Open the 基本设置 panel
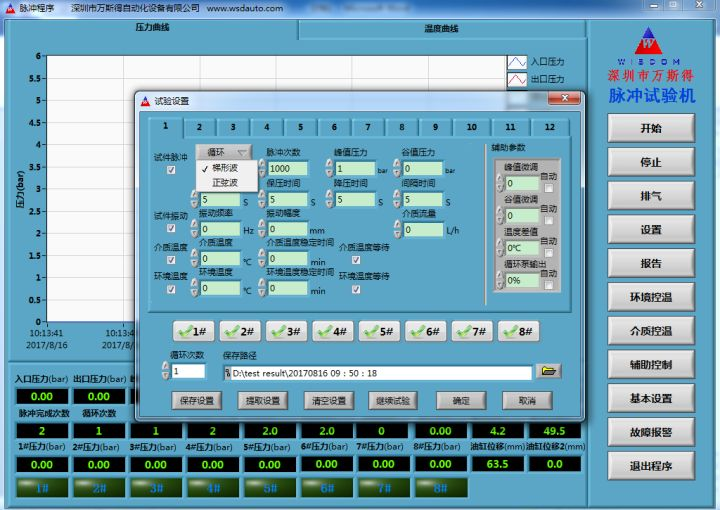The height and width of the screenshot is (510, 720). 651,398
